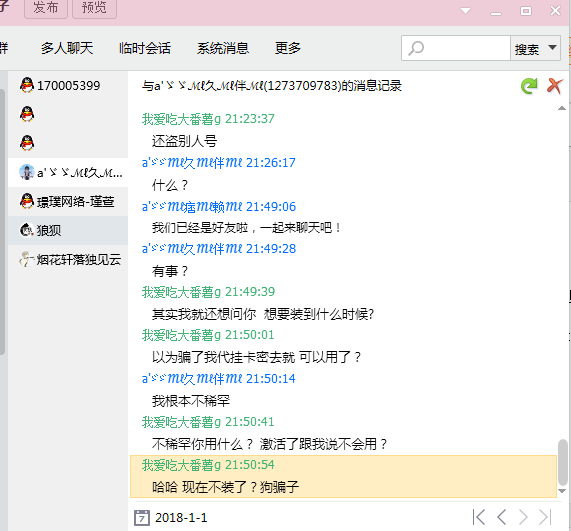Switch to the 系统消息 tab
This screenshot has height=531, width=571.
(223, 48)
